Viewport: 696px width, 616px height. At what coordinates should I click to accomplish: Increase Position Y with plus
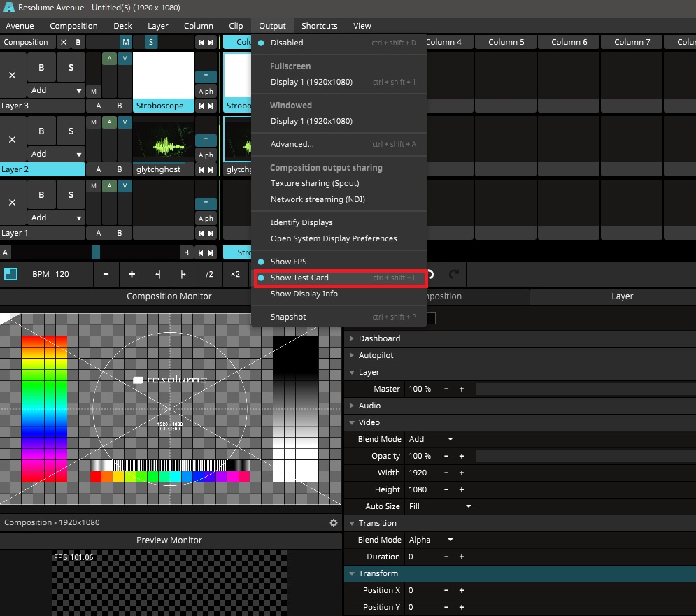tap(462, 607)
